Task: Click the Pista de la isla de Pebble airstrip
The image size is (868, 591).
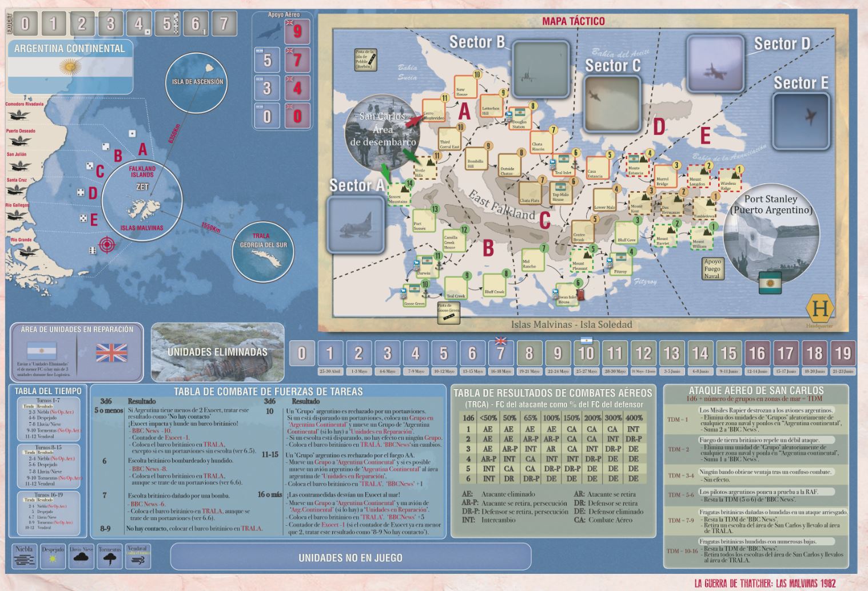Action: tap(365, 60)
